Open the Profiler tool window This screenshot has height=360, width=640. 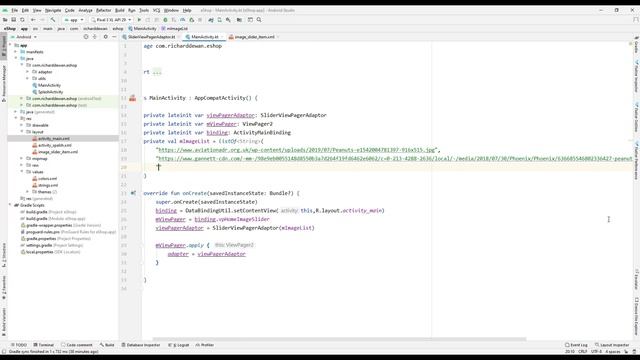point(205,345)
